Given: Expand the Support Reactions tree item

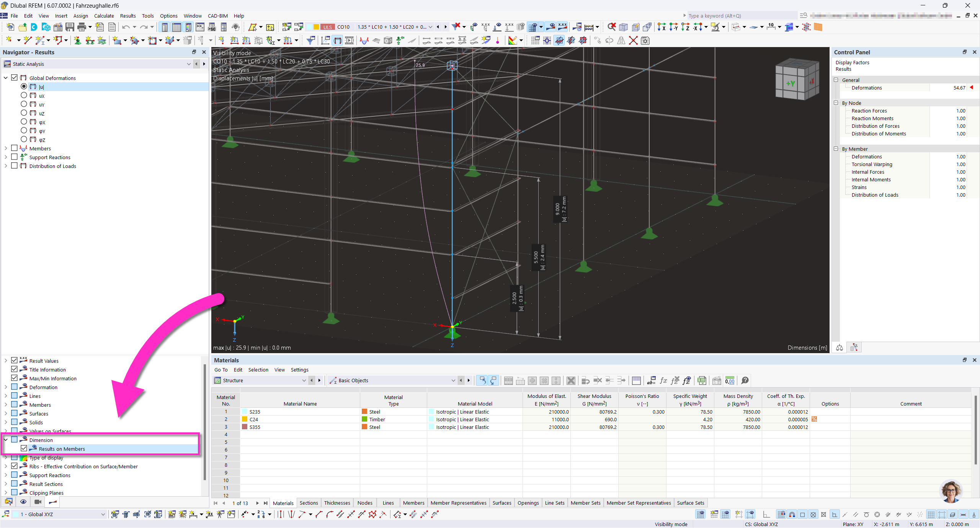Looking at the screenshot, I should 5,157.
